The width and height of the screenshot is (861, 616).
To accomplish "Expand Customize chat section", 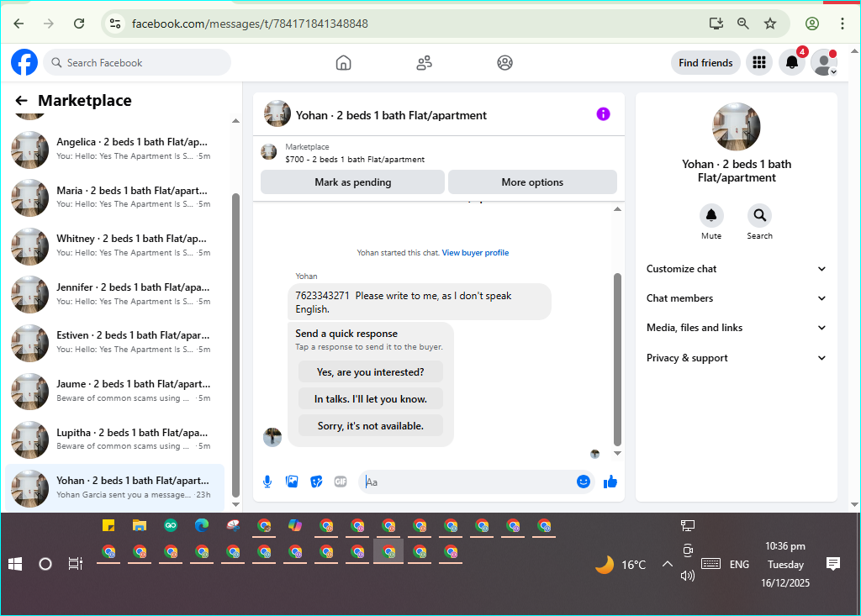I will coord(736,269).
